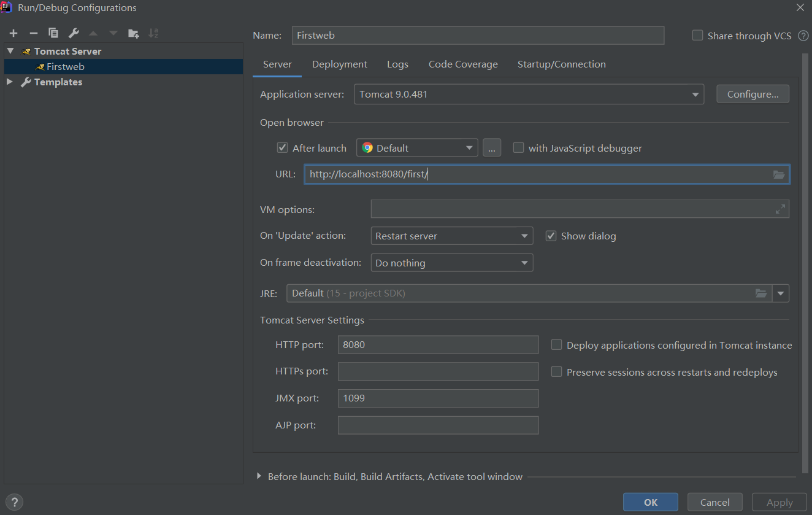The width and height of the screenshot is (812, 515).
Task: Click the create new folder icon
Action: [133, 33]
